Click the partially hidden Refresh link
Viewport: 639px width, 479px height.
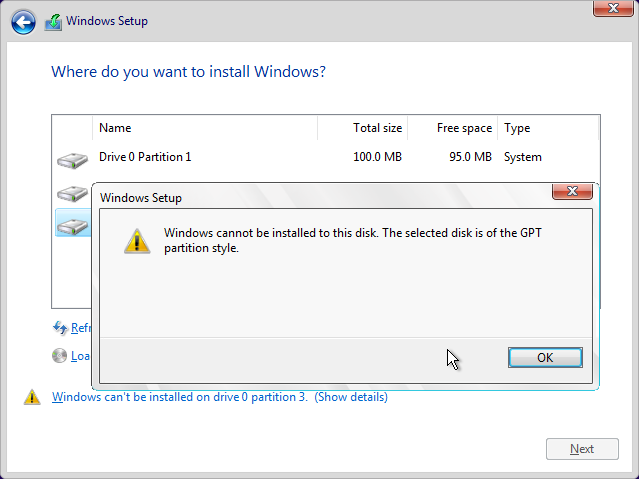pyautogui.click(x=81, y=328)
